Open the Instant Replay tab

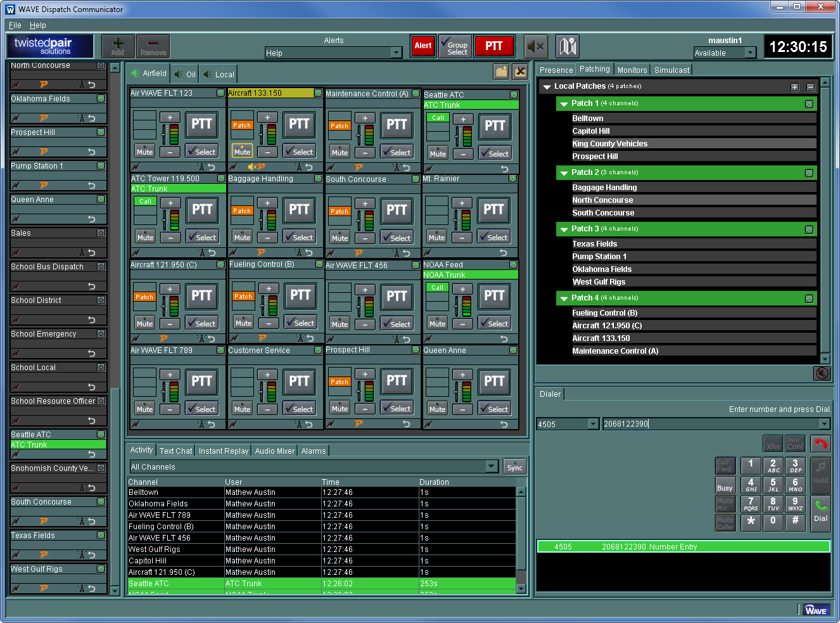pyautogui.click(x=223, y=451)
